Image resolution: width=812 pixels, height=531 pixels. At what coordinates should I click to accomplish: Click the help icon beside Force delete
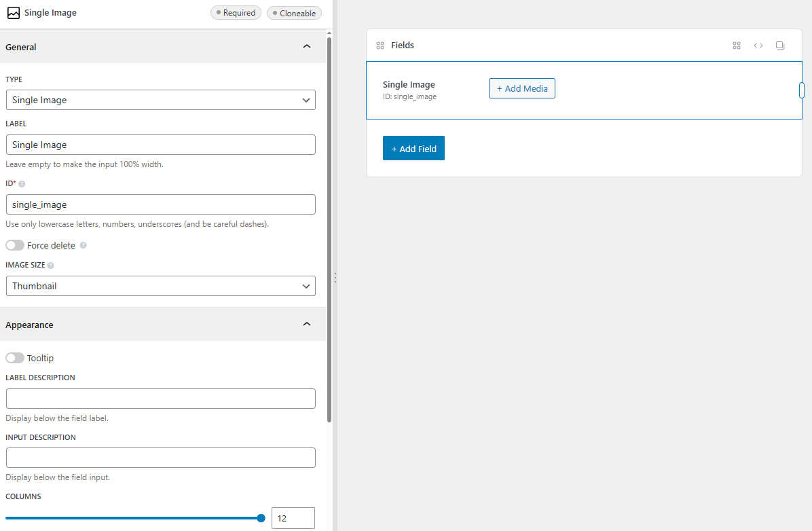[84, 245]
